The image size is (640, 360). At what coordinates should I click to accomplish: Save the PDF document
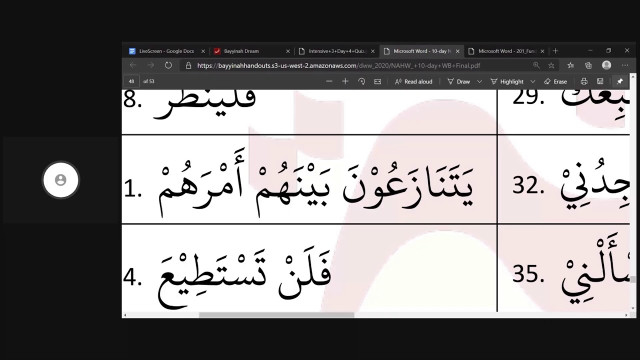(x=600, y=81)
